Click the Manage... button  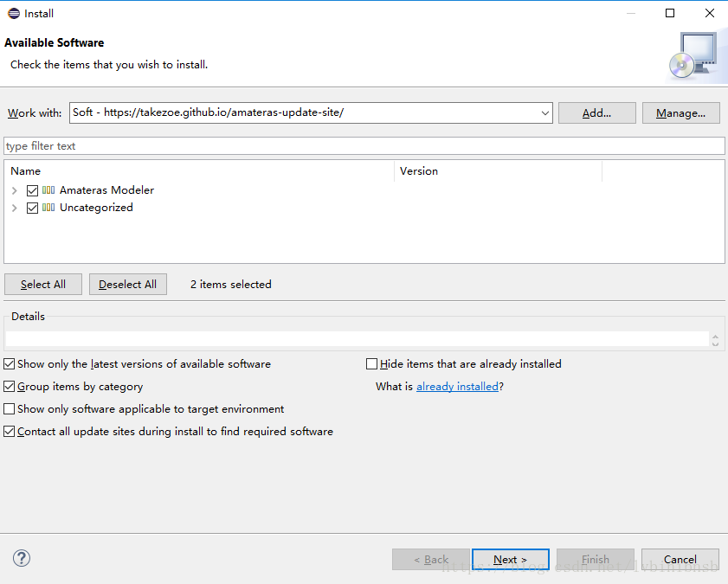[681, 113]
